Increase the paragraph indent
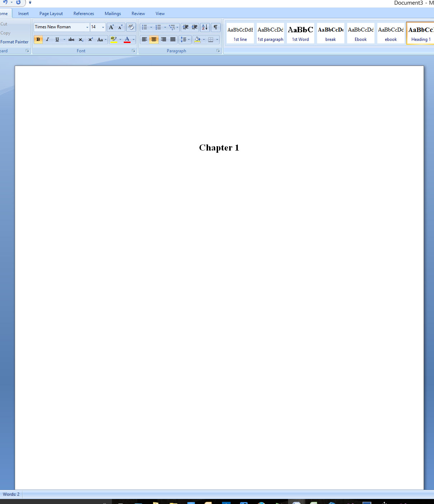434x504 pixels. [x=195, y=27]
